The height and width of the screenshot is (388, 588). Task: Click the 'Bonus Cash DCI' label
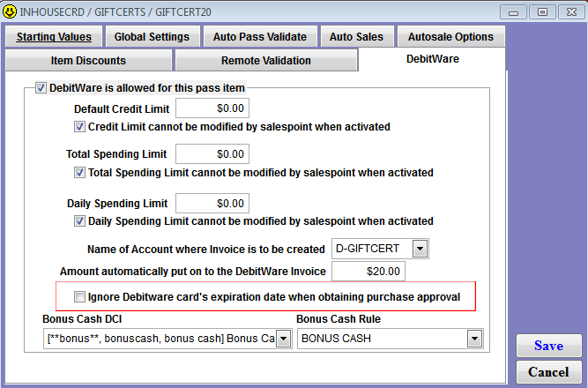coord(82,319)
